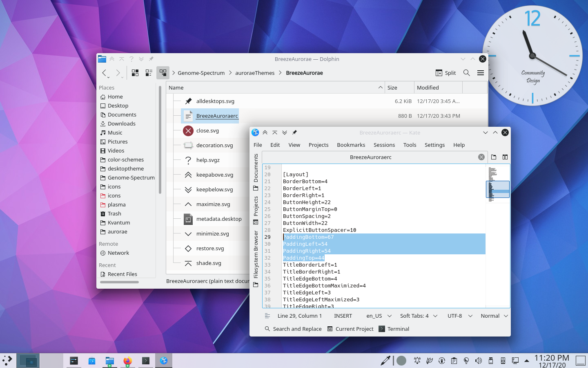Click the Kate minimap scrollbar

[498, 236]
